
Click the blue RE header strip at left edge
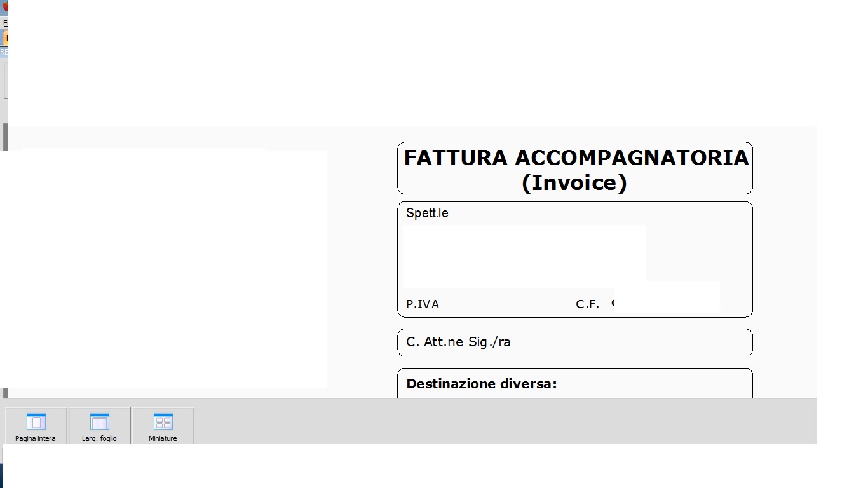[x=4, y=52]
